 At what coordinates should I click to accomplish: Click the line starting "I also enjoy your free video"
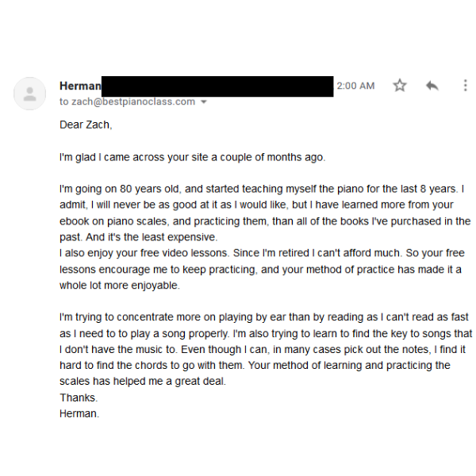pyautogui.click(x=262, y=253)
